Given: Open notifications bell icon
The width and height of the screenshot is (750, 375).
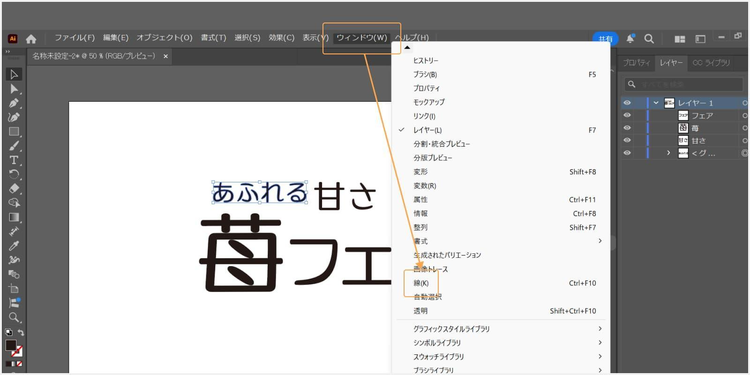Looking at the screenshot, I should [x=630, y=39].
